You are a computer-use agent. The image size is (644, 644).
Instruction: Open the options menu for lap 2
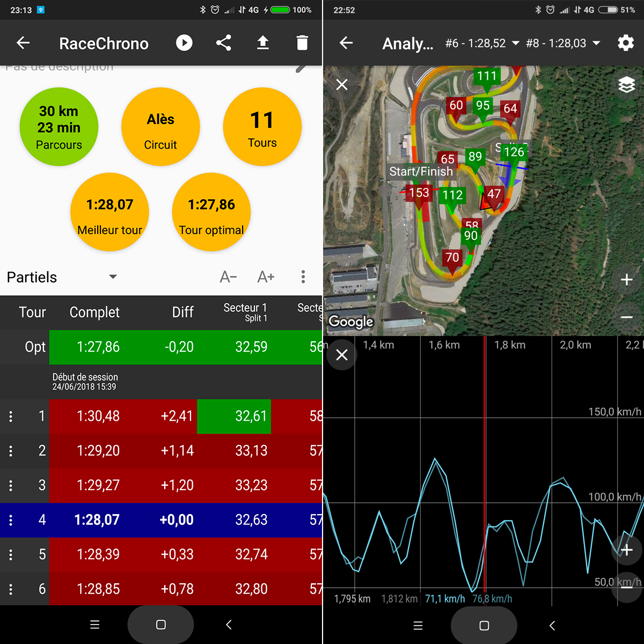(11, 451)
